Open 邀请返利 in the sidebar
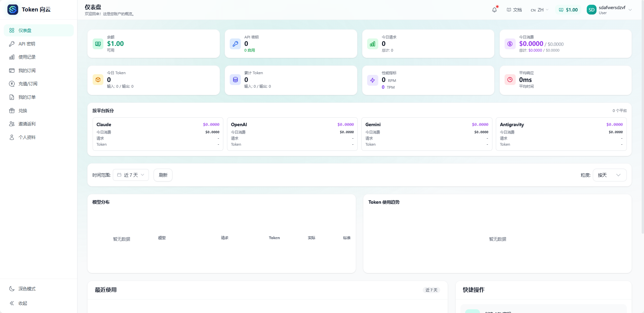This screenshot has width=644, height=313. click(39, 124)
